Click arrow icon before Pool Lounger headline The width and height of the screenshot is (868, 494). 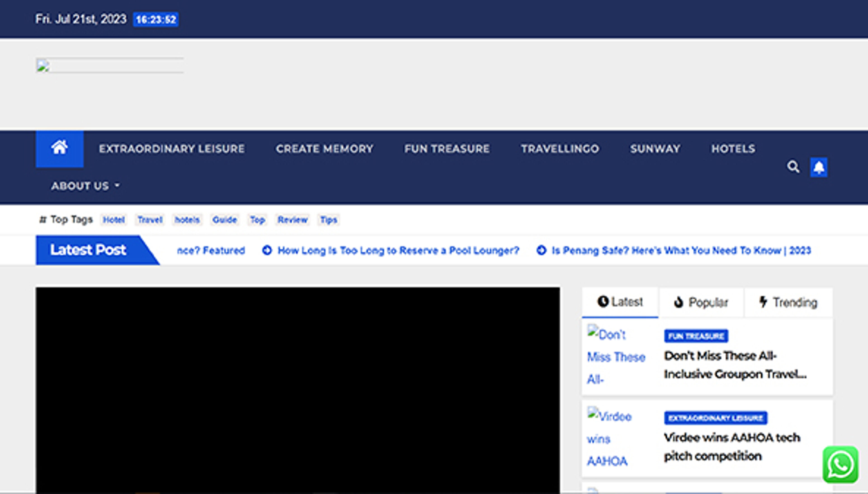[x=267, y=250]
